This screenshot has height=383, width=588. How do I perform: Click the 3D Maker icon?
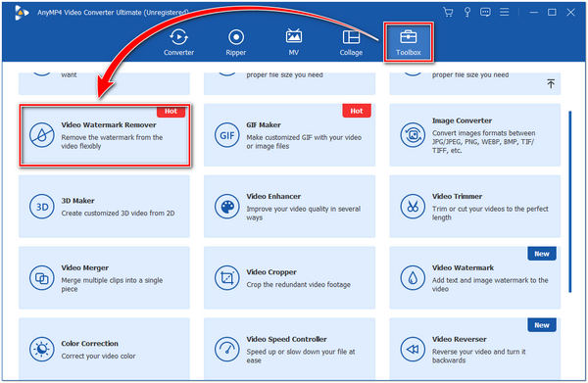[42, 207]
